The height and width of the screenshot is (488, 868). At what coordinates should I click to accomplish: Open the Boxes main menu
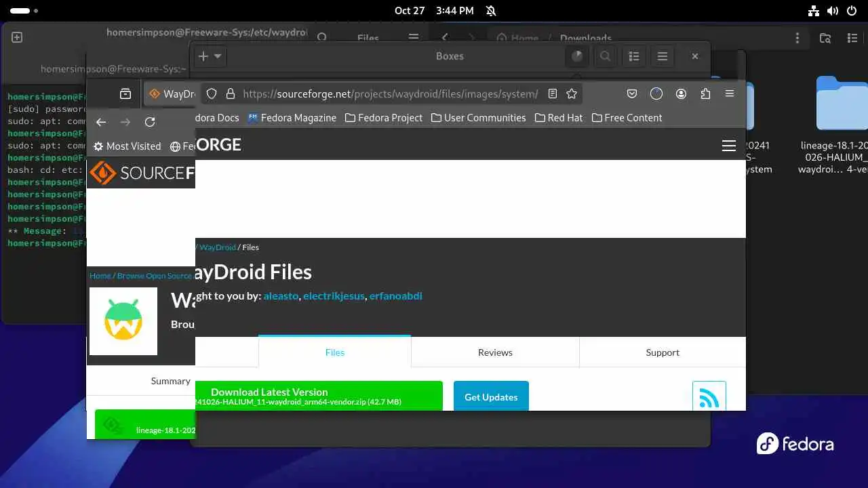pos(663,56)
